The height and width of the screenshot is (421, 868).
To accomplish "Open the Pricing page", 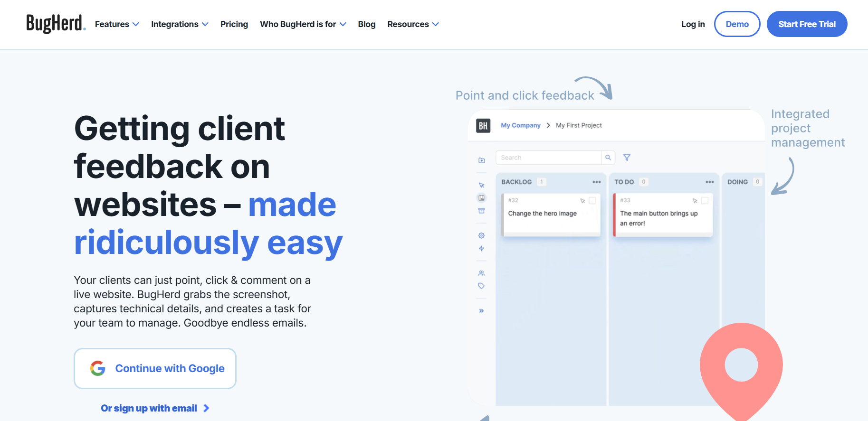I will [234, 24].
